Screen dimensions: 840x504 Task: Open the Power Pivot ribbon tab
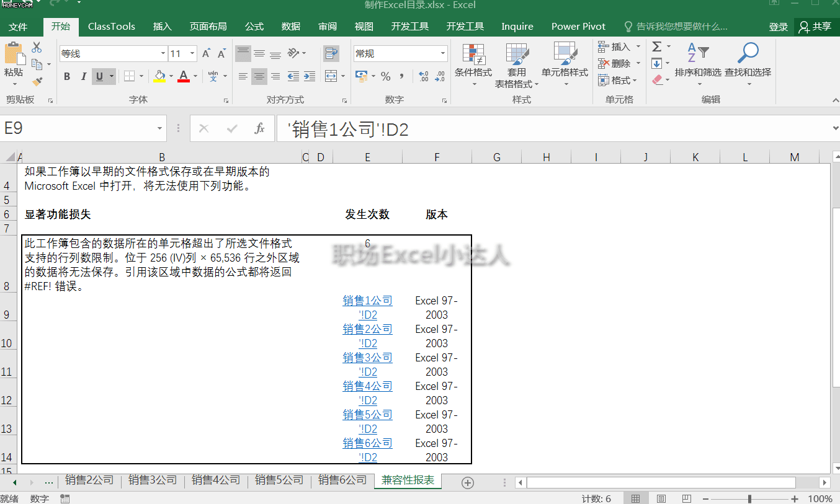pos(578,27)
